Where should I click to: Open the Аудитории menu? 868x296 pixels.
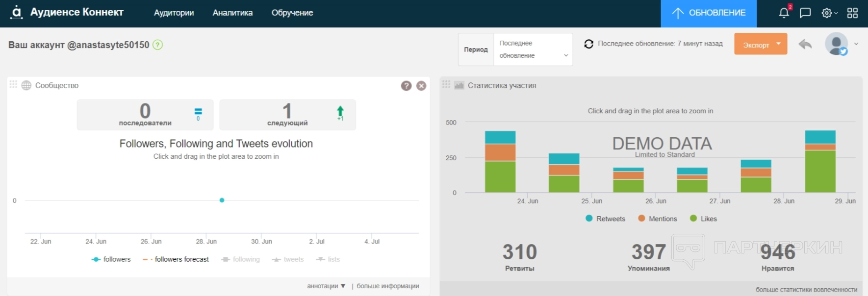point(174,13)
